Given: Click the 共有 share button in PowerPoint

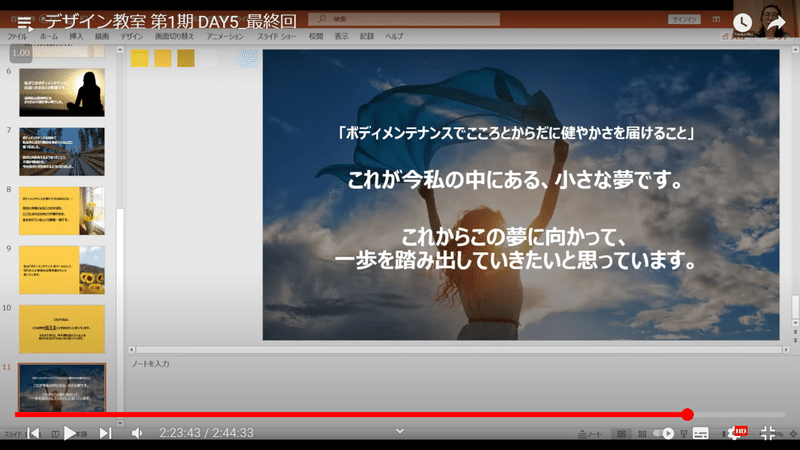Looking at the screenshot, I should (x=735, y=36).
